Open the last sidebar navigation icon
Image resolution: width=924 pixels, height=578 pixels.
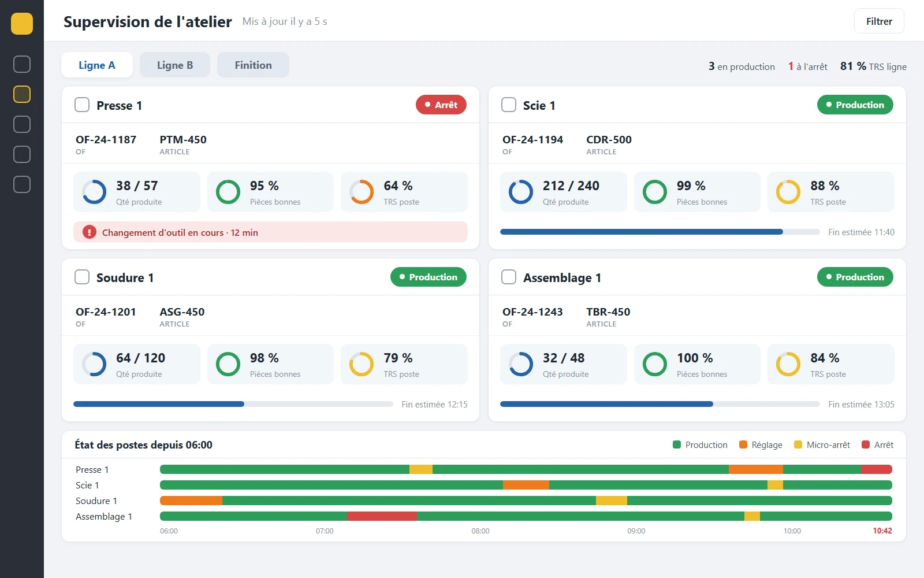tap(22, 184)
